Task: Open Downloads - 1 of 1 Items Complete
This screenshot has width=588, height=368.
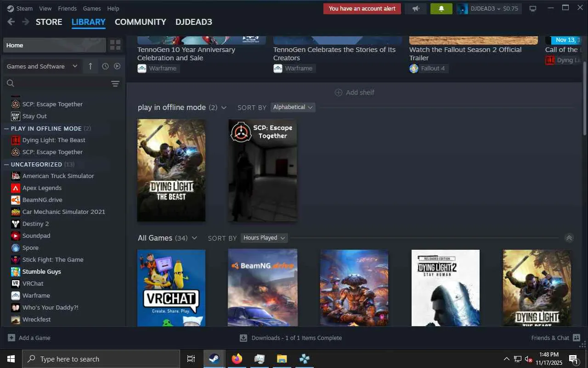Action: pyautogui.click(x=297, y=338)
